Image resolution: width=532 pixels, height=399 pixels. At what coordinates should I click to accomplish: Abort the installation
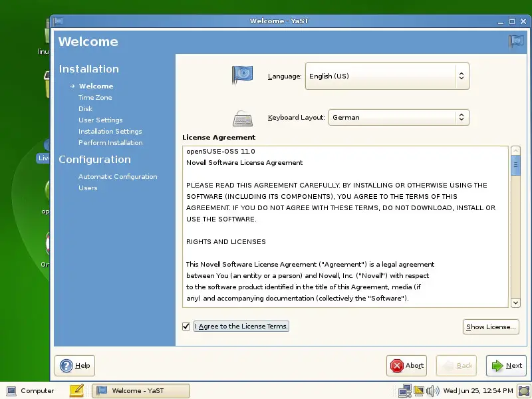pyautogui.click(x=406, y=365)
